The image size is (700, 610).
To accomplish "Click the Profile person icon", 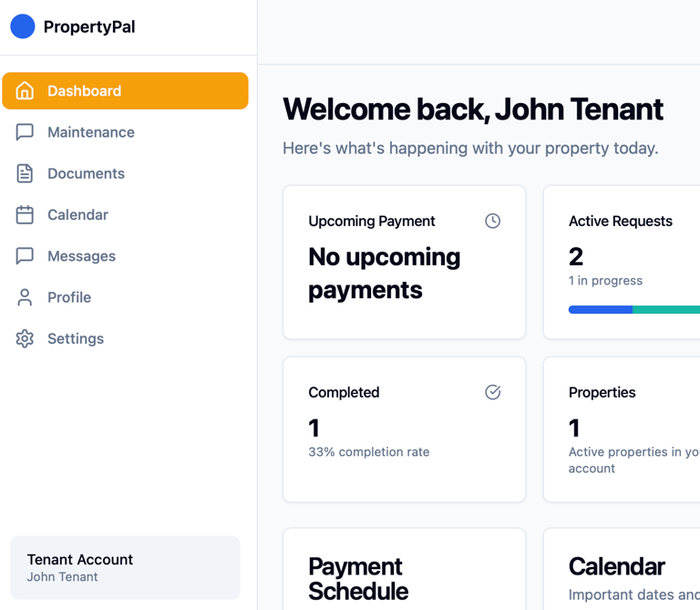I will point(25,297).
